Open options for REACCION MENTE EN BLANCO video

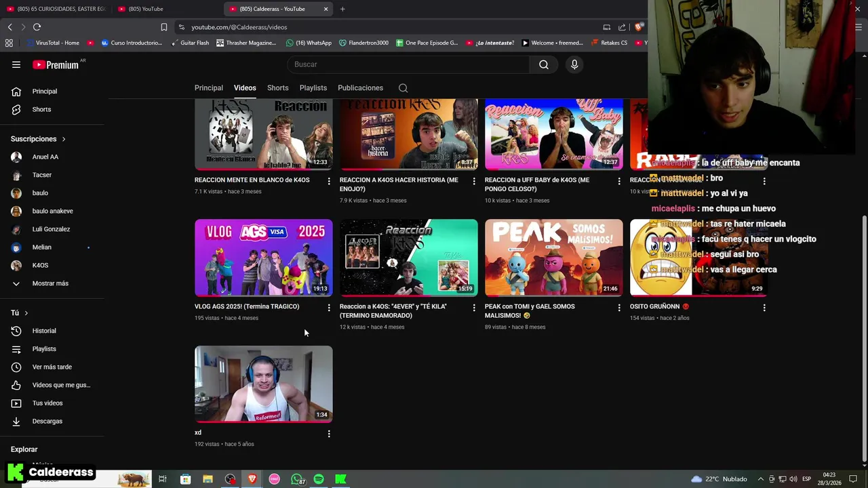click(329, 181)
